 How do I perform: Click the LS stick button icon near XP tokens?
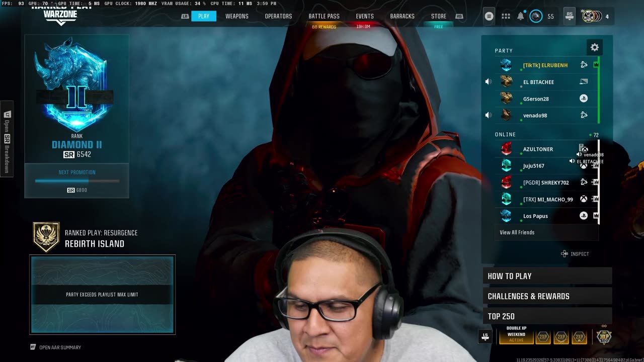point(485,336)
